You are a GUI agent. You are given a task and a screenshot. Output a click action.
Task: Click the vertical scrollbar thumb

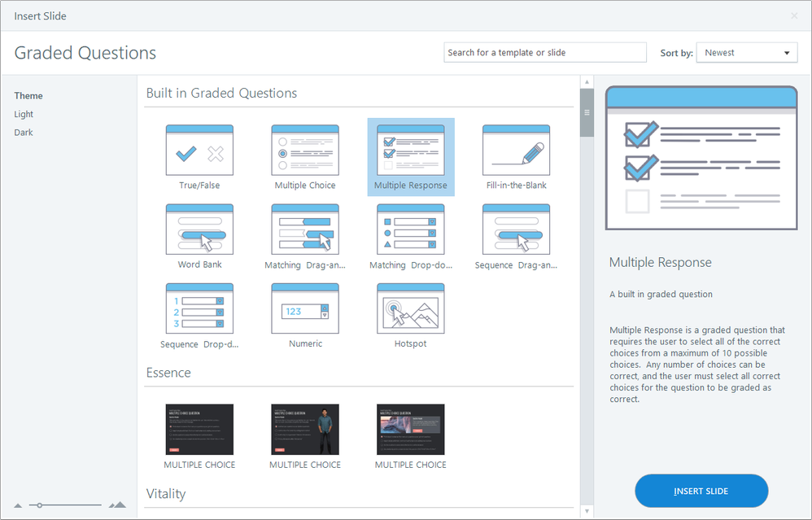click(x=587, y=112)
